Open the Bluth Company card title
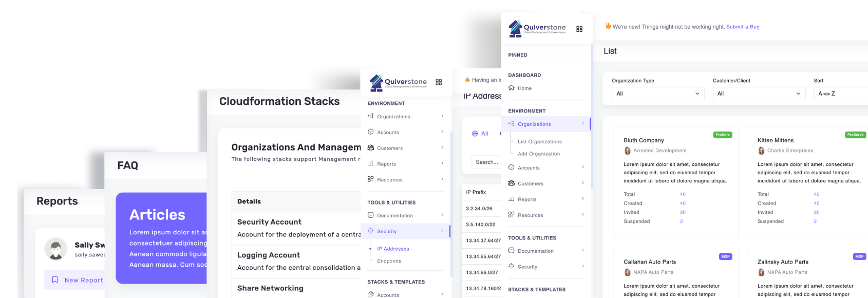This screenshot has width=868, height=298. (644, 140)
